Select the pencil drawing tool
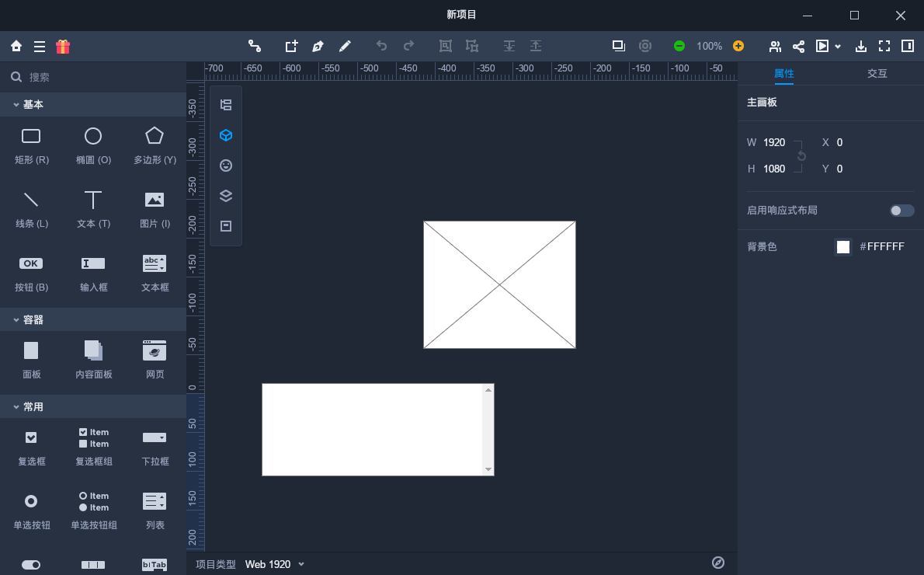This screenshot has height=575, width=924. [345, 47]
